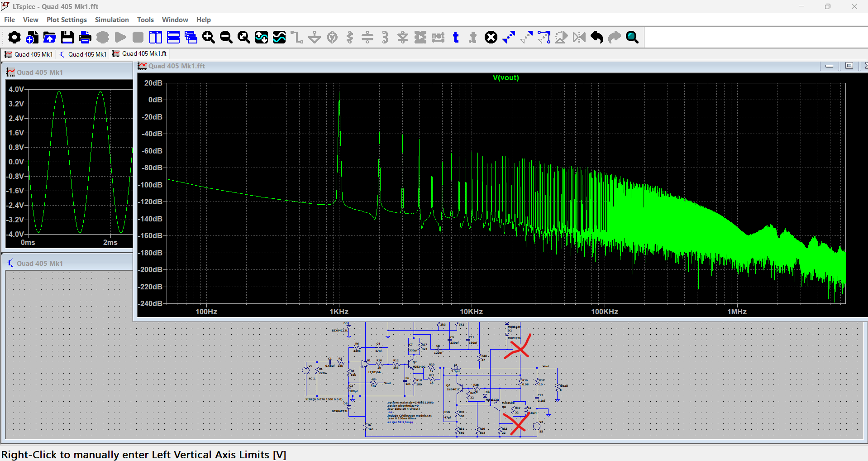Image resolution: width=868 pixels, height=461 pixels.
Task: Open the Help menu
Action: (204, 20)
